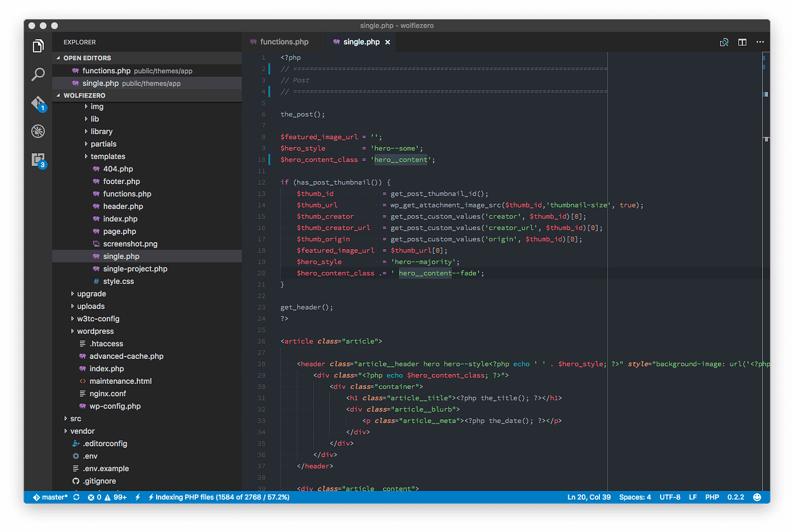Select the single.php editor tab
This screenshot has height=532, width=794.
coord(361,42)
